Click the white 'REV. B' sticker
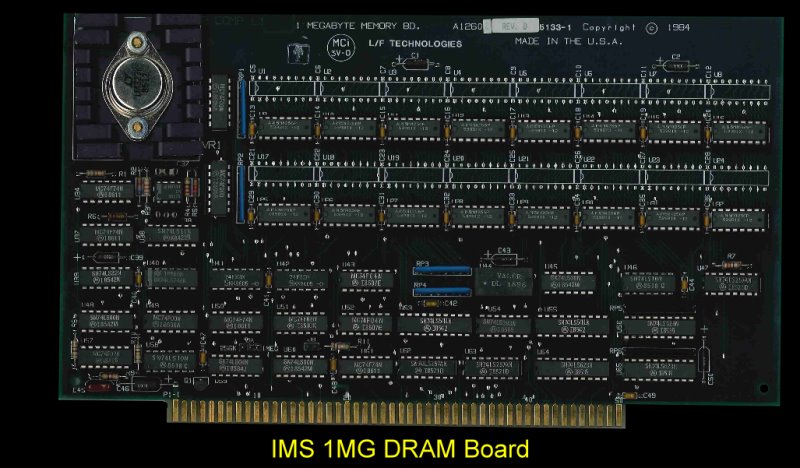Screen dimensions: 800x468 [513, 26]
